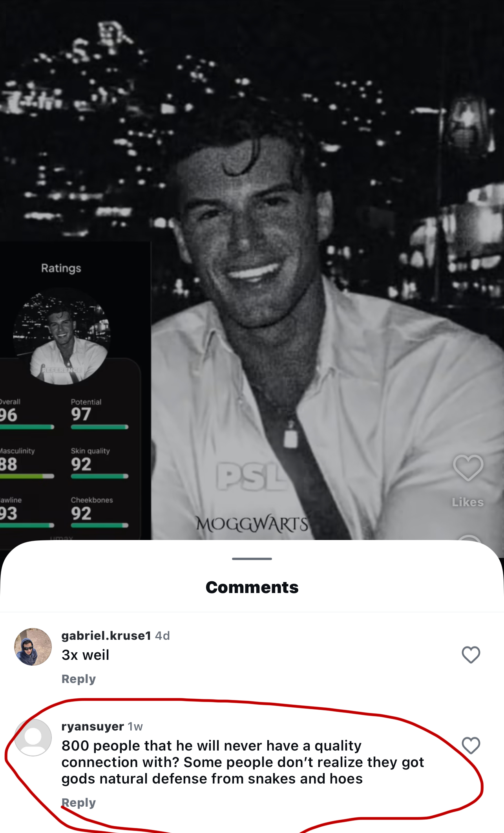Open ryansuyer's default avatar
The image size is (504, 833).
point(33,738)
